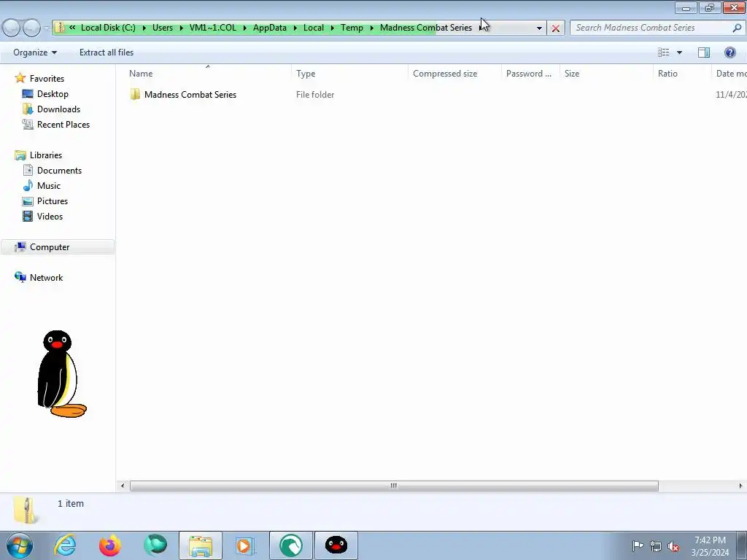Select Madness Combat Series breadcrumb segment
Viewport: 747px width, 560px height.
click(x=426, y=28)
